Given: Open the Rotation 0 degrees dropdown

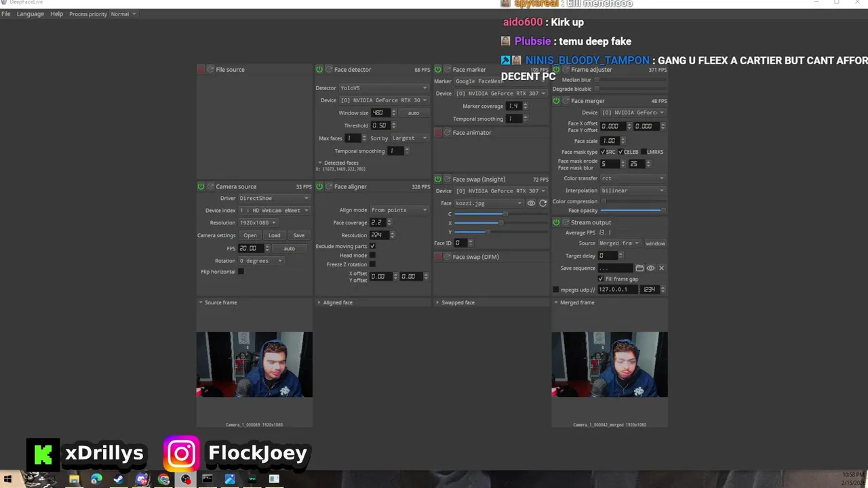Looking at the screenshot, I should click(260, 261).
